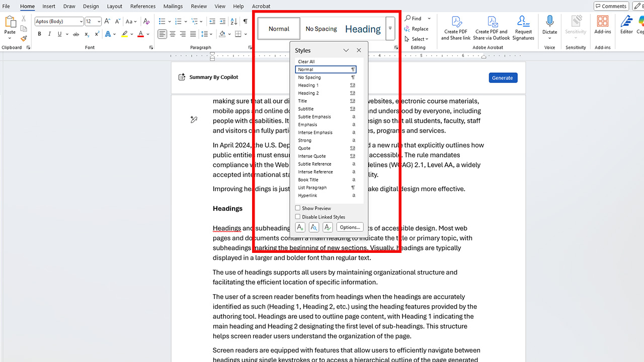Click the Create PDF and Share link icon
The width and height of the screenshot is (644, 362).
[x=456, y=22]
